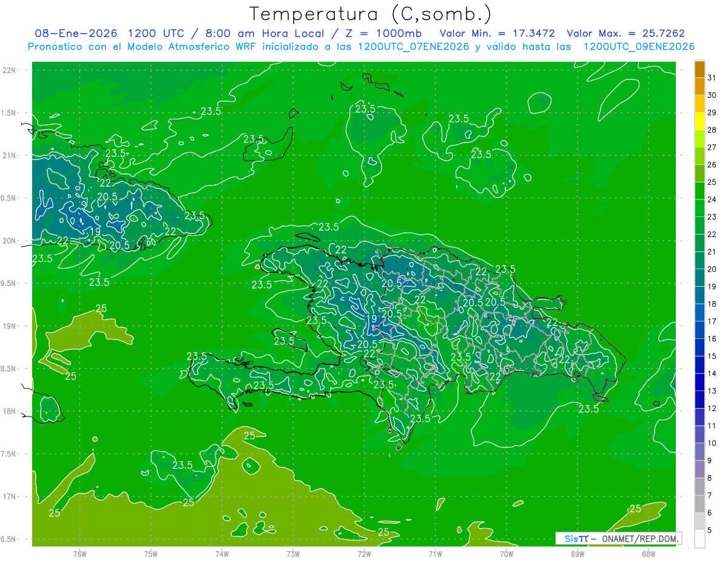728x562 pixels.
Task: Pick the purple swatch between 9 and 10
Action: pos(699,452)
